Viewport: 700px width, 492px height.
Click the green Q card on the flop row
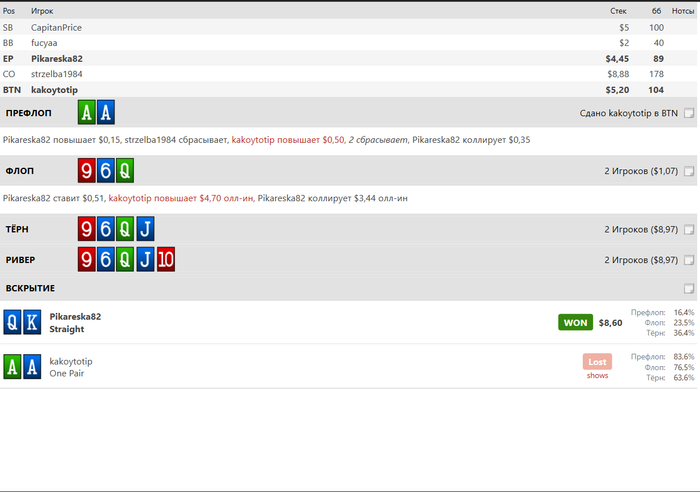pos(125,171)
